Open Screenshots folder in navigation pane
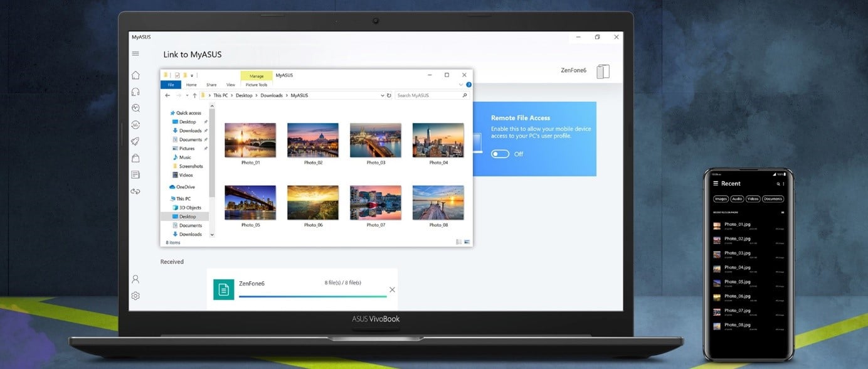 point(187,166)
